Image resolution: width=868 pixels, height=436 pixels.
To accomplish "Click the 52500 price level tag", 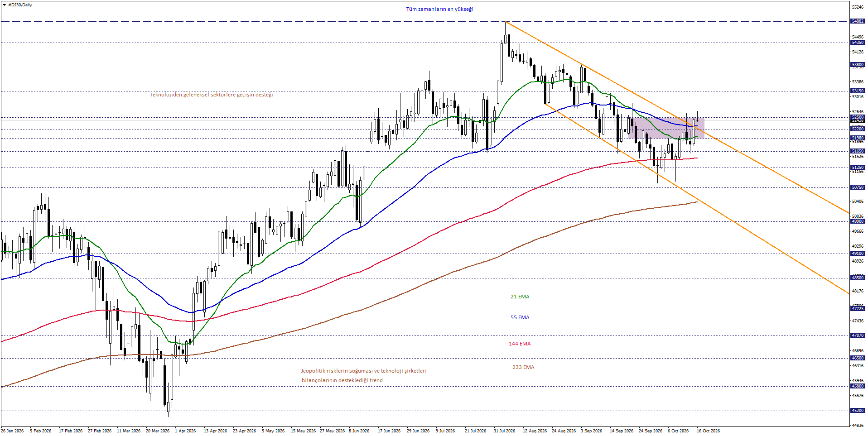I will point(858,117).
